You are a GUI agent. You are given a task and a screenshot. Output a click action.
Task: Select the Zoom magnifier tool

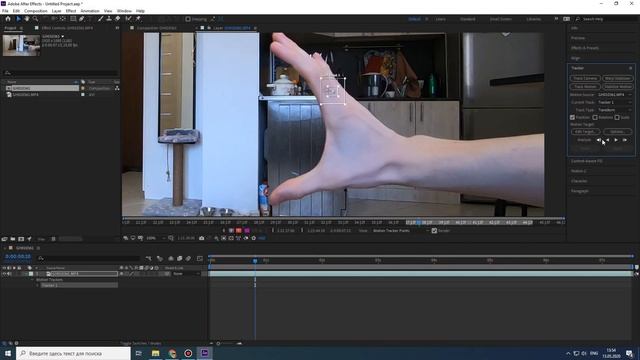pos(36,19)
